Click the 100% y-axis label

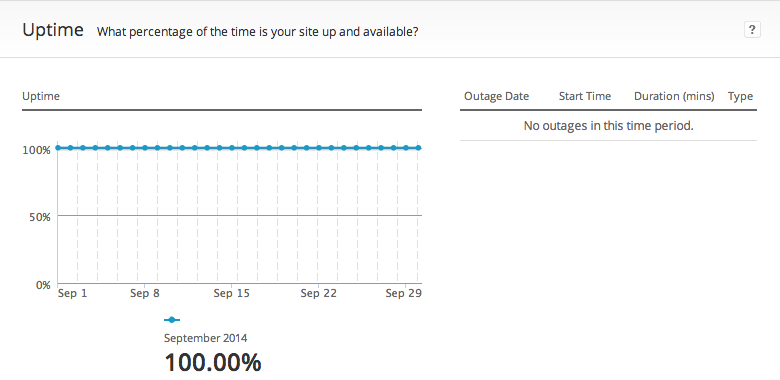point(36,150)
